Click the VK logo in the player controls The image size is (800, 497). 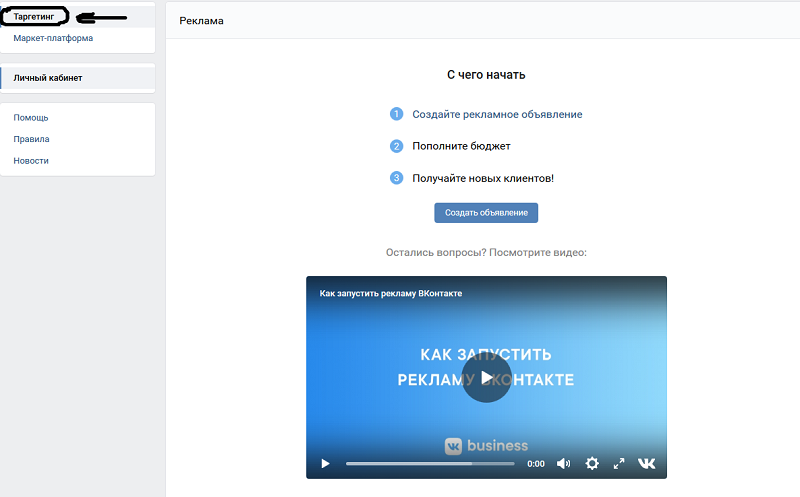646,463
